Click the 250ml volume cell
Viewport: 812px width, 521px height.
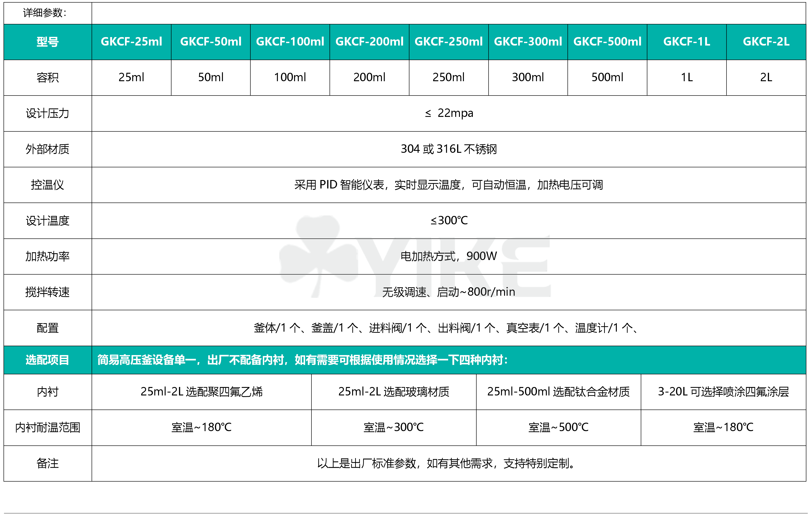tap(448, 77)
